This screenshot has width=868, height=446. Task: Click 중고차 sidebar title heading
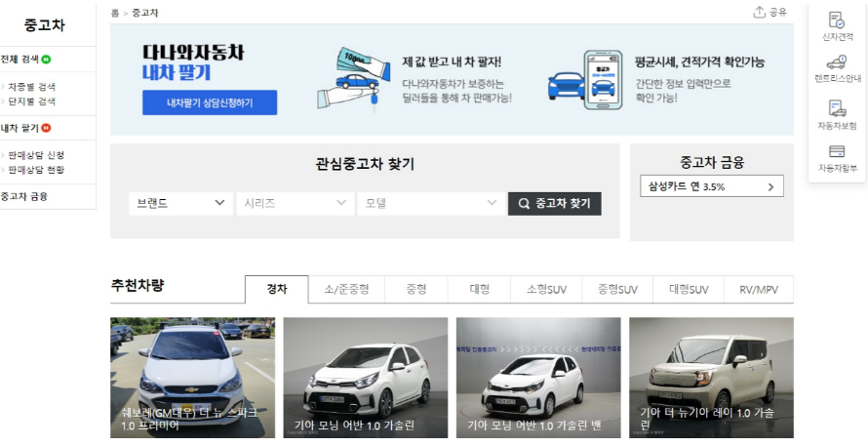44,25
